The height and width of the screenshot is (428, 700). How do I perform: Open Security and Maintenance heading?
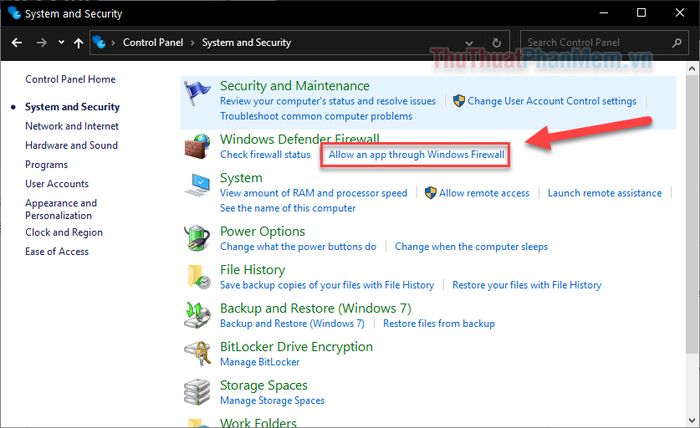(x=295, y=86)
